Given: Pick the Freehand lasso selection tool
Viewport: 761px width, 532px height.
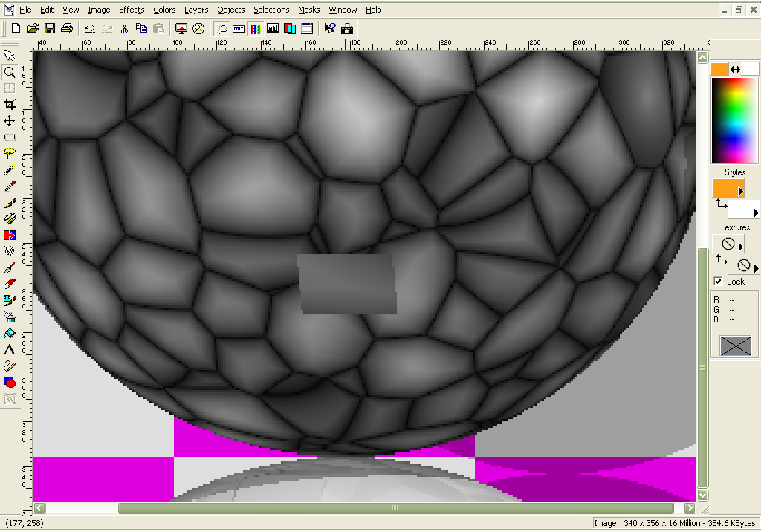Looking at the screenshot, I should point(10,153).
